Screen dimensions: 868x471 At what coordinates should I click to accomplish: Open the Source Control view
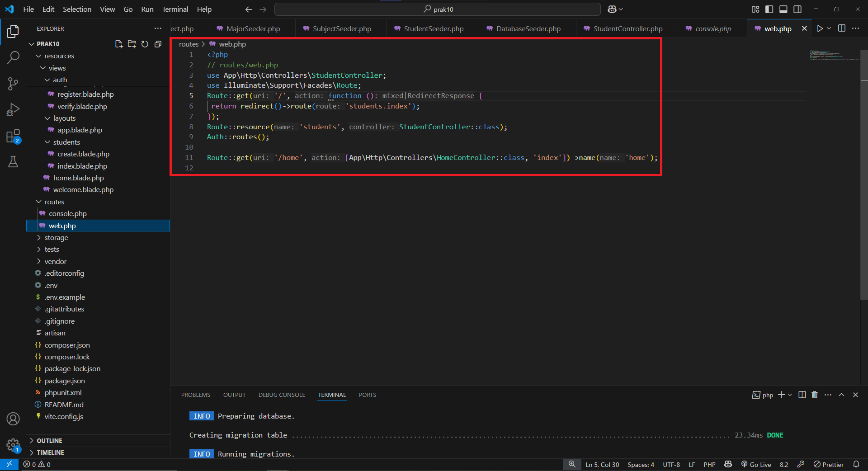(x=13, y=84)
